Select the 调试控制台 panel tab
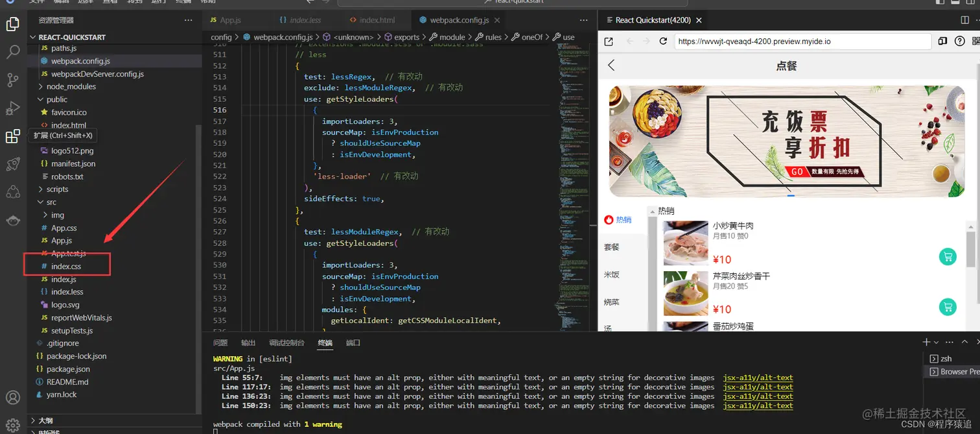980x434 pixels. coord(286,343)
